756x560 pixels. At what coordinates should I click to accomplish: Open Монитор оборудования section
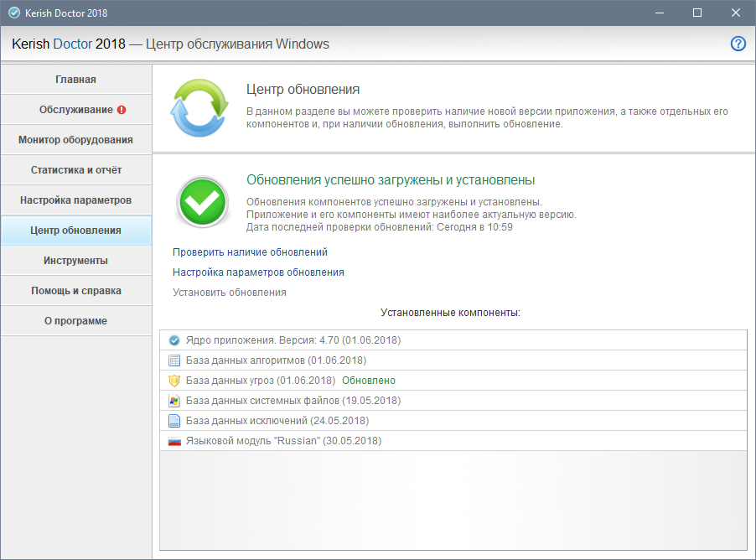click(x=76, y=140)
